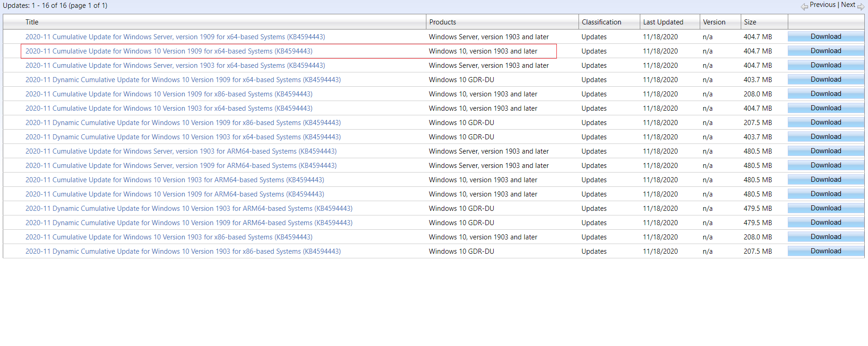Download Dynamic Update for 1909 x86

pos(826,122)
